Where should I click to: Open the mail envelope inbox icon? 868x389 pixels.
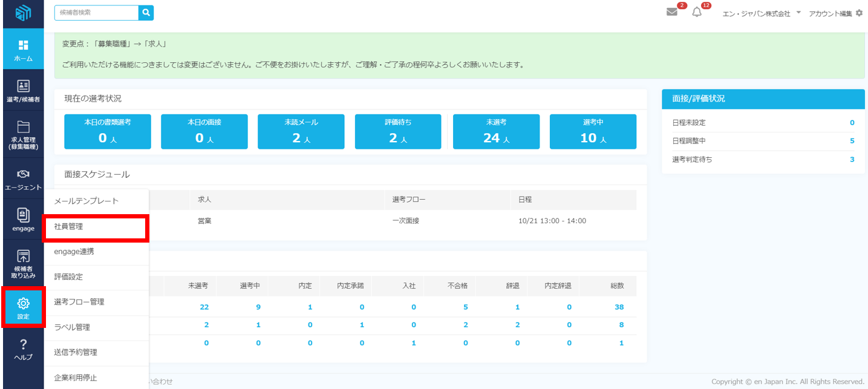[672, 12]
